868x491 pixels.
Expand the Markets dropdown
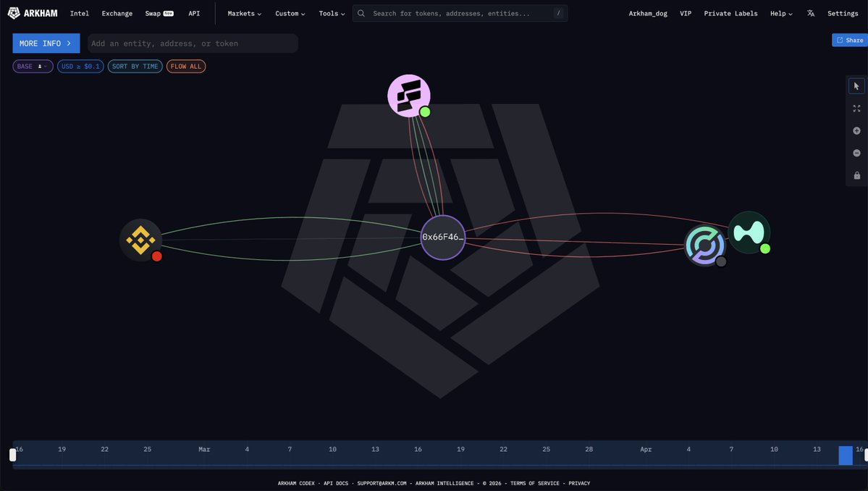(x=244, y=13)
